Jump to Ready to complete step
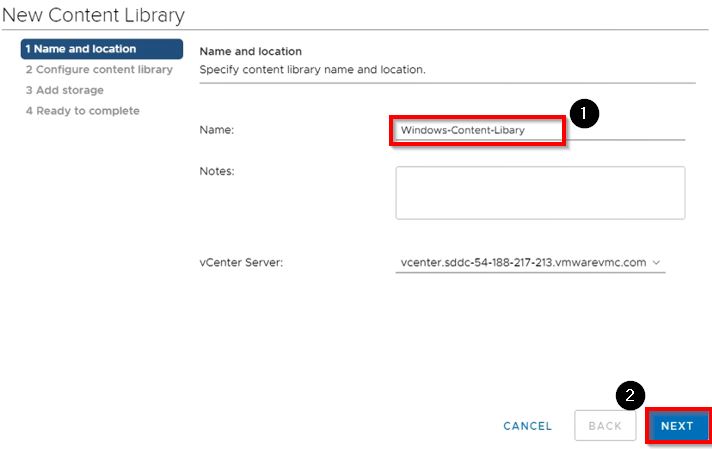Screen dimensions: 712x449 tap(82, 111)
